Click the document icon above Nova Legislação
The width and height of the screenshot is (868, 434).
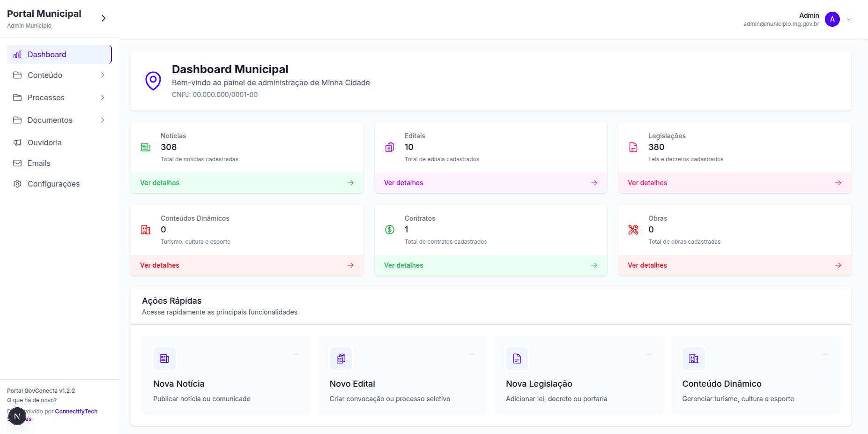click(517, 358)
